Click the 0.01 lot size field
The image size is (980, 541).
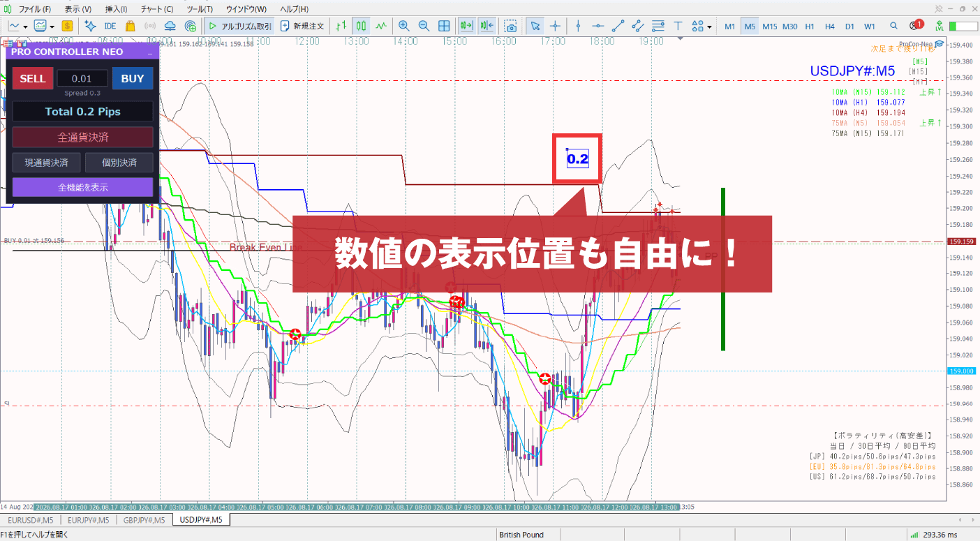coord(82,78)
